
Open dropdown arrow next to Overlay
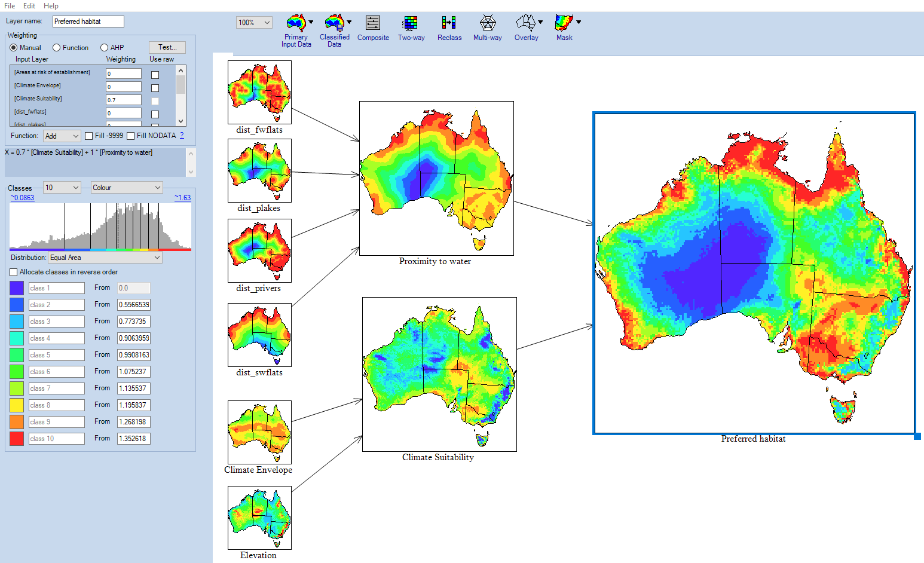[x=540, y=22]
